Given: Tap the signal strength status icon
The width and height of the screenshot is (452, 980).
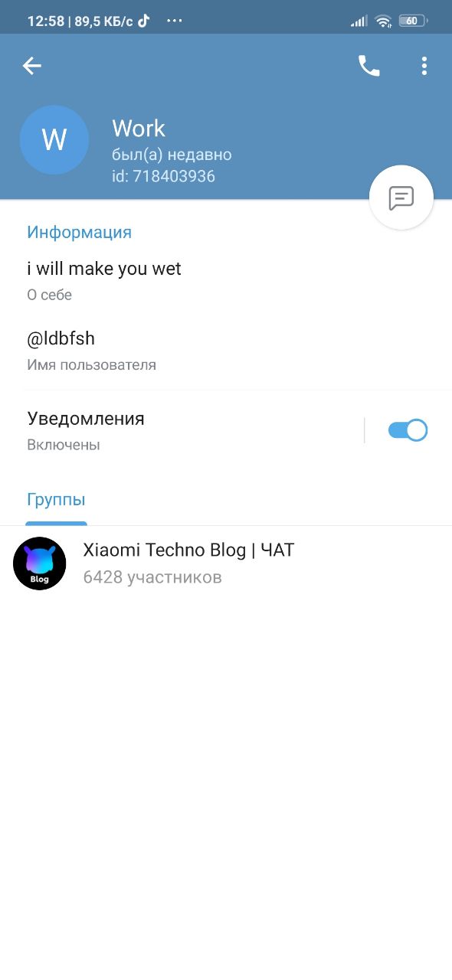Looking at the screenshot, I should 359,21.
